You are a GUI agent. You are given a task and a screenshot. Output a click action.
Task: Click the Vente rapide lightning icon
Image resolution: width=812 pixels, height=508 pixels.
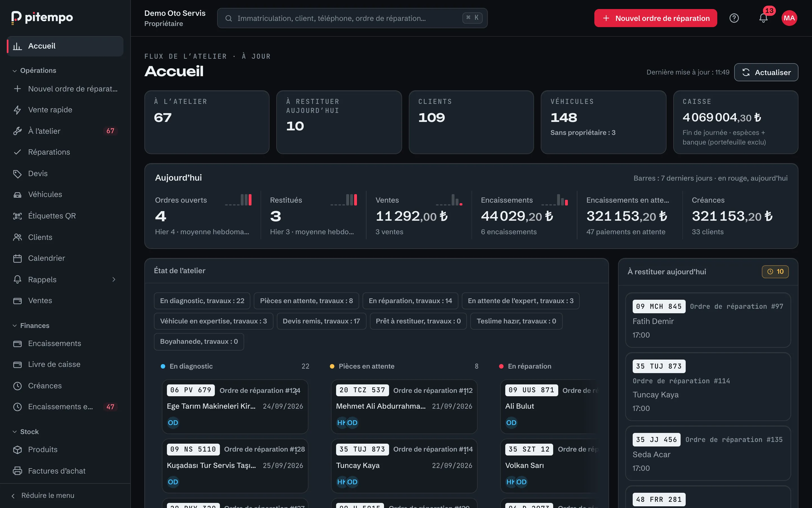point(17,110)
